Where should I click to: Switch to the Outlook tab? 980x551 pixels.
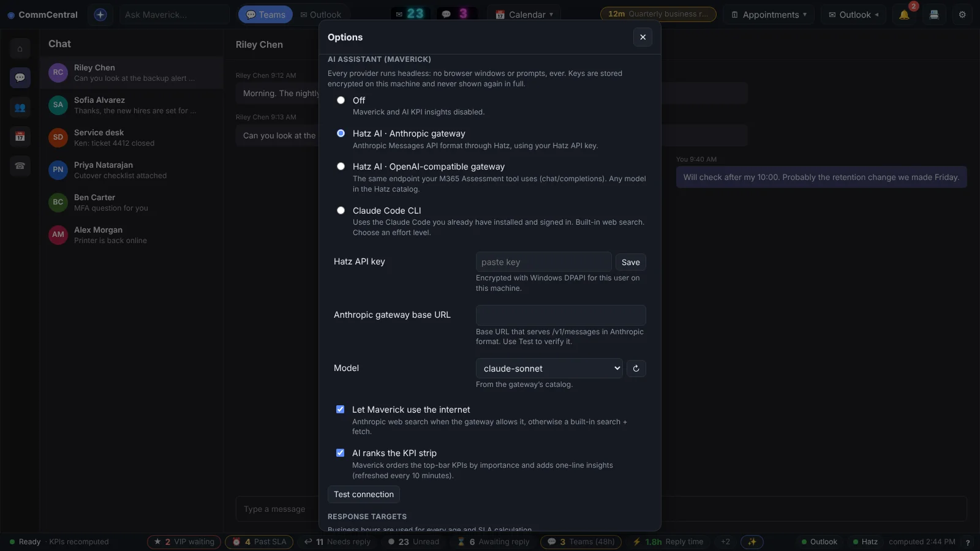(321, 15)
